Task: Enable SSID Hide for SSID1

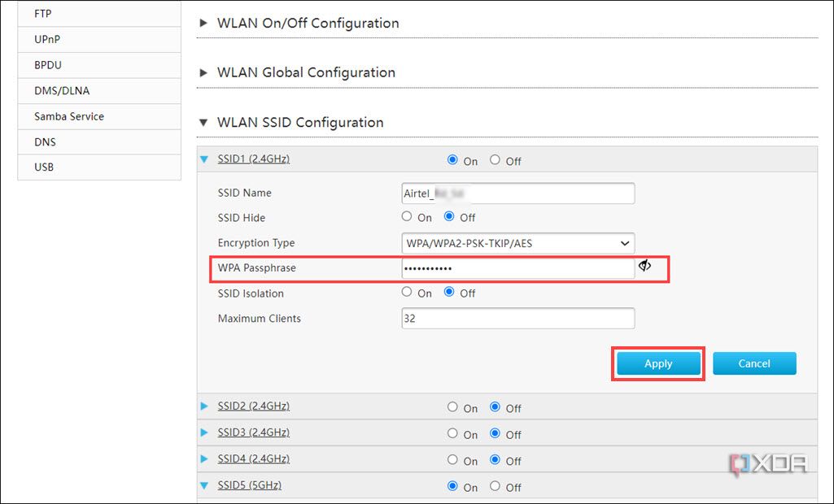Action: coord(406,216)
